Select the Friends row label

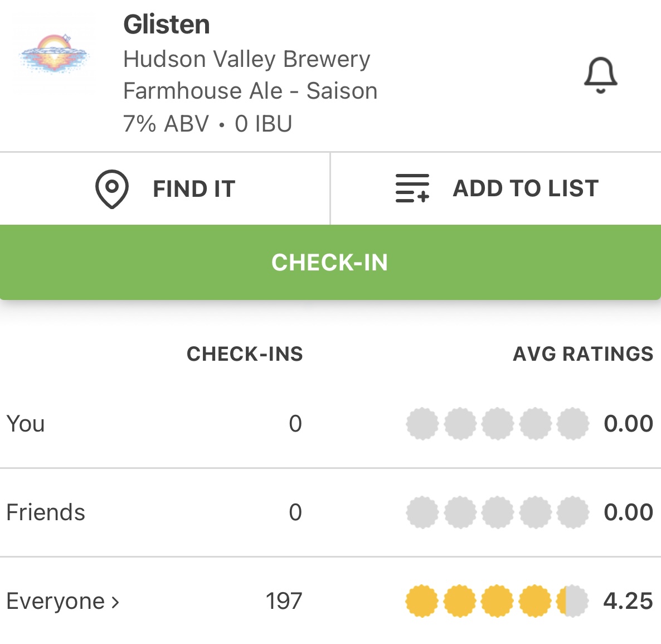click(46, 512)
